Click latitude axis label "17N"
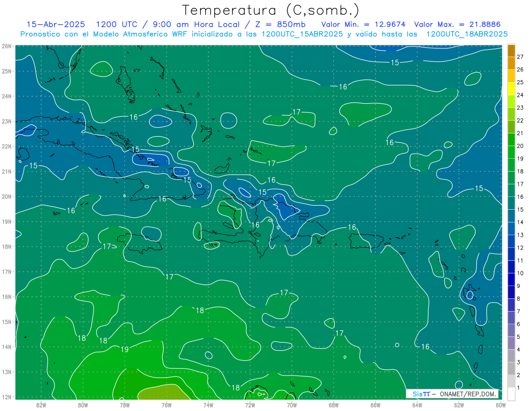Viewport: 532px width, 411px height. tap(6, 271)
